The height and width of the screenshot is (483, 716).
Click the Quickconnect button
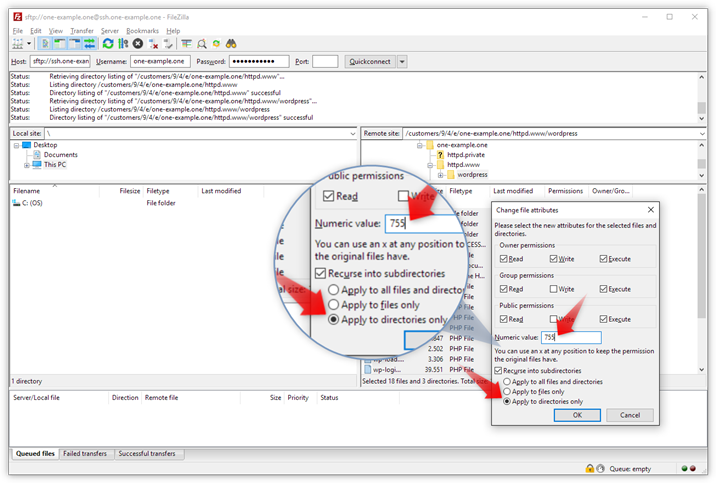point(369,62)
